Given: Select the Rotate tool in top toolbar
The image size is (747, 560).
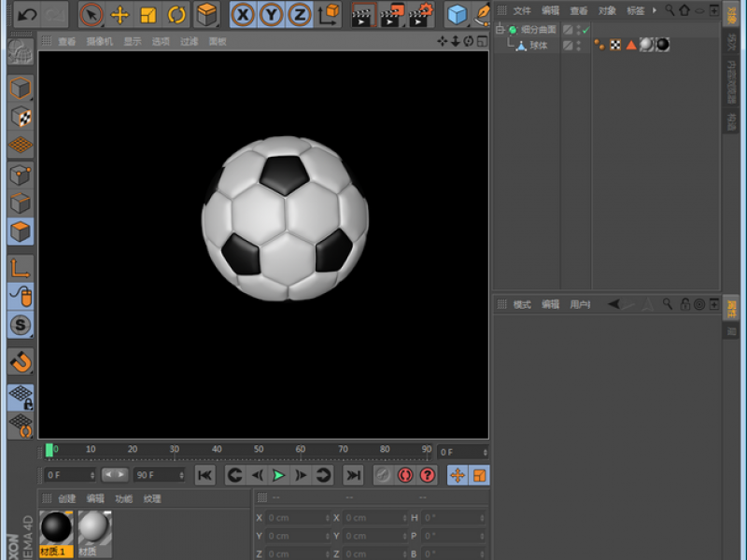Looking at the screenshot, I should pyautogui.click(x=176, y=14).
